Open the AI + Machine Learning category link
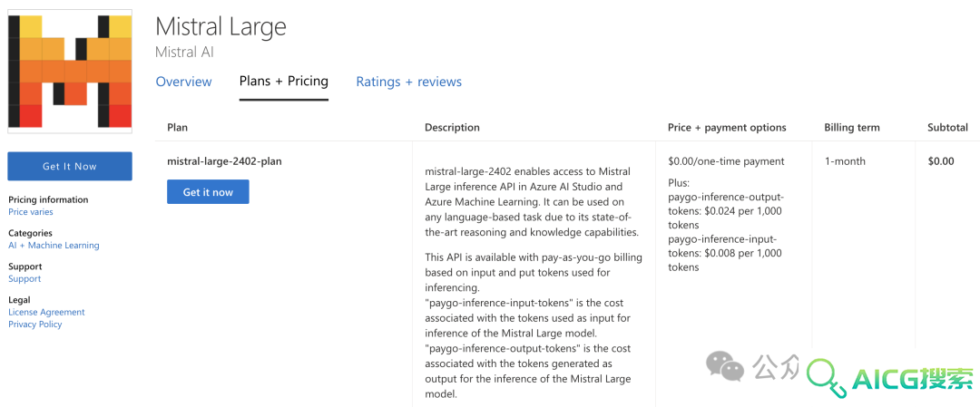Viewport: 980px width, 407px height. pyautogui.click(x=54, y=246)
